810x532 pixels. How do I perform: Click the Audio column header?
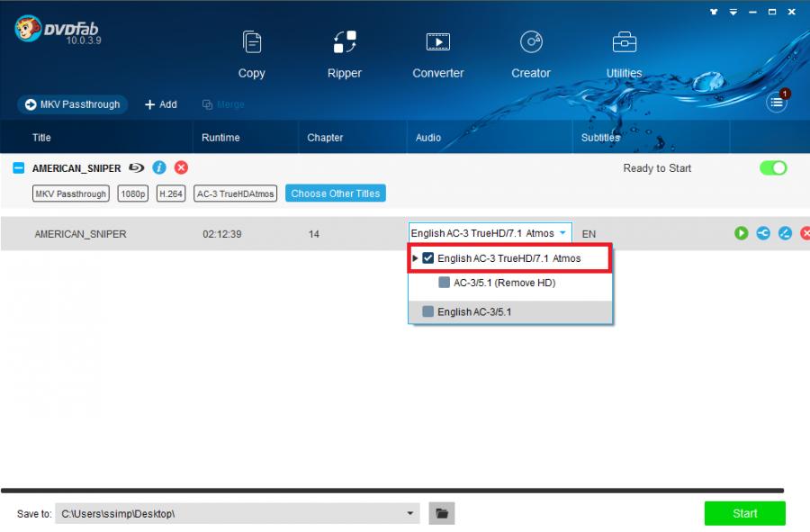pyautogui.click(x=428, y=138)
